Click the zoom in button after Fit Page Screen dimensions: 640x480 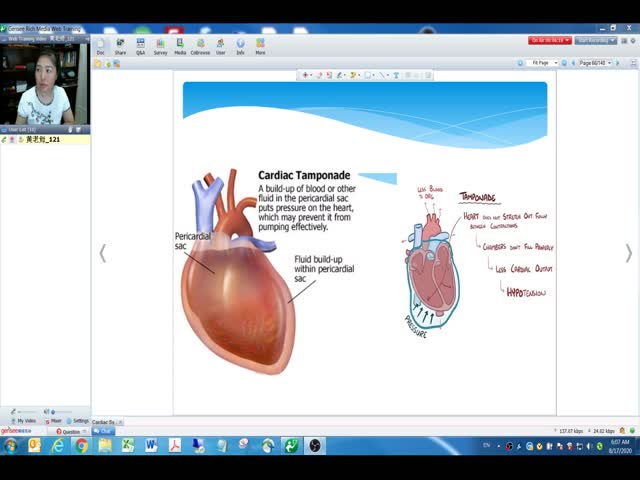click(x=564, y=63)
